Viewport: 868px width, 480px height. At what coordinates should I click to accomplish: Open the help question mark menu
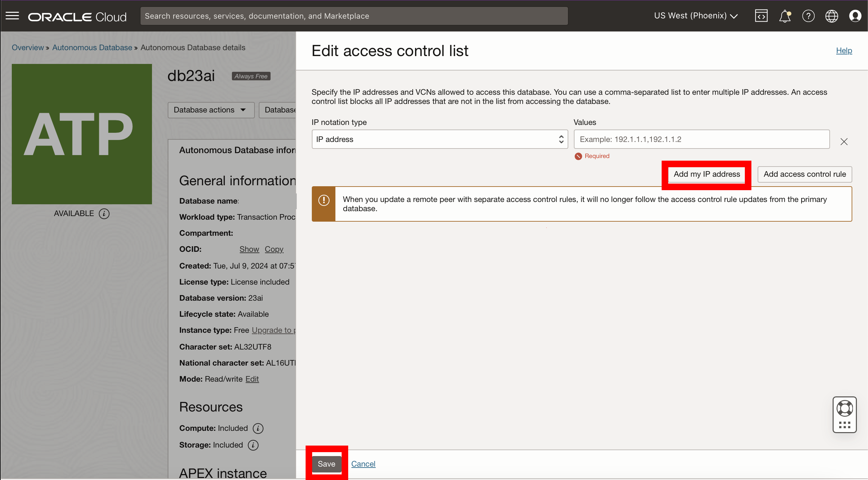tap(808, 16)
